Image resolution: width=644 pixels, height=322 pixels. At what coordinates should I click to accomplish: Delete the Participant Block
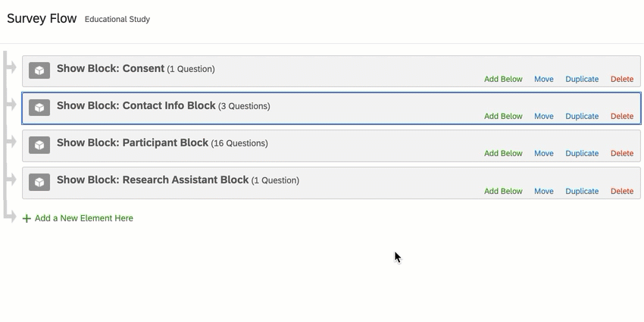pyautogui.click(x=622, y=153)
